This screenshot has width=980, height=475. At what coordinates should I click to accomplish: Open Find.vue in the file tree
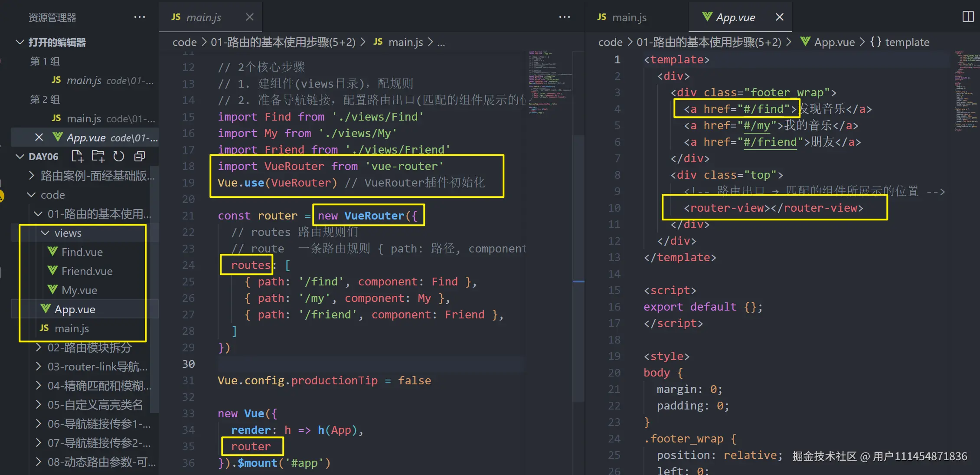coord(82,252)
